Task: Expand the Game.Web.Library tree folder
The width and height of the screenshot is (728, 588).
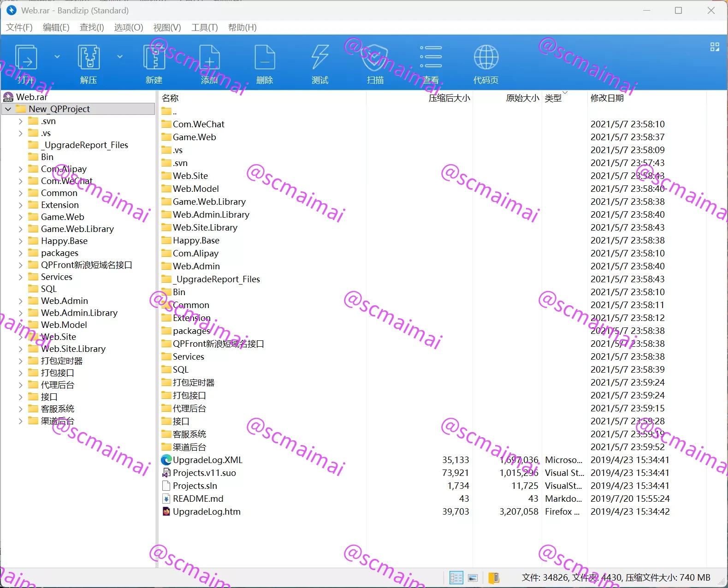Action: (x=20, y=229)
